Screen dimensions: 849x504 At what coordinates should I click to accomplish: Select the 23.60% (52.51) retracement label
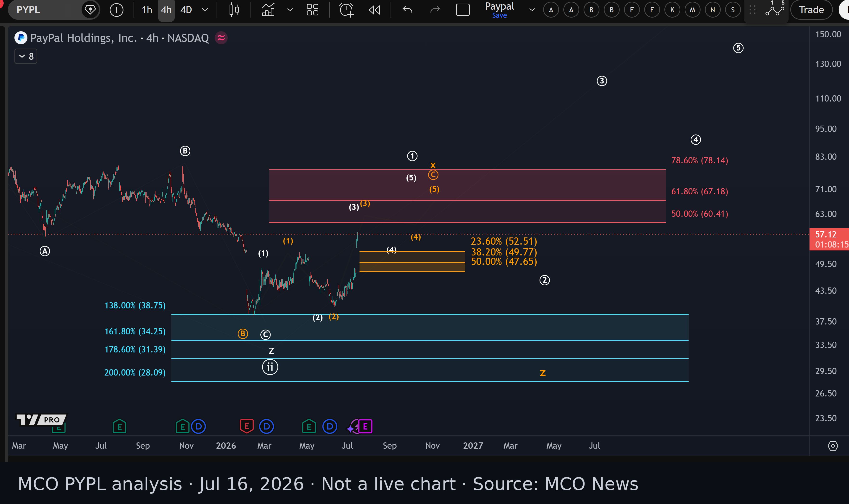pyautogui.click(x=504, y=241)
